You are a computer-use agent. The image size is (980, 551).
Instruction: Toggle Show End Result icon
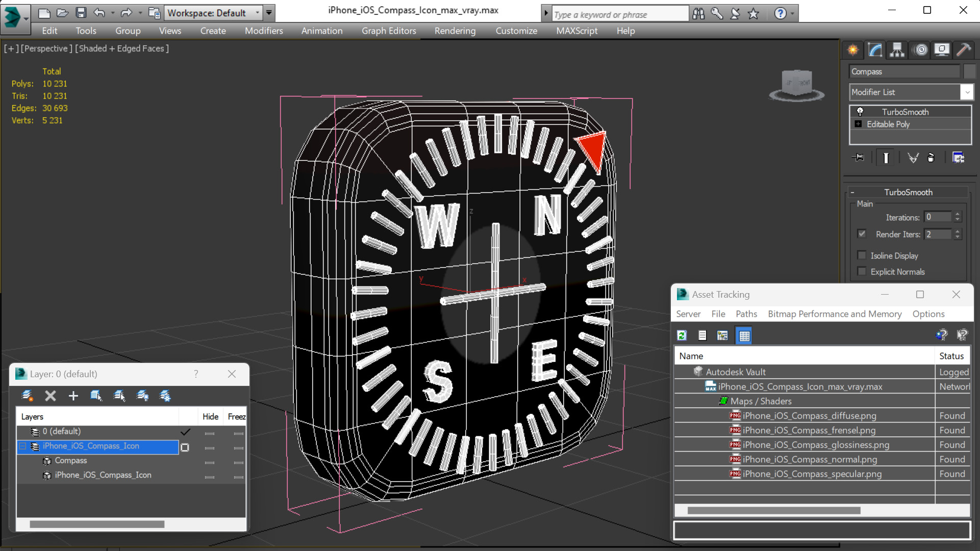click(x=886, y=158)
